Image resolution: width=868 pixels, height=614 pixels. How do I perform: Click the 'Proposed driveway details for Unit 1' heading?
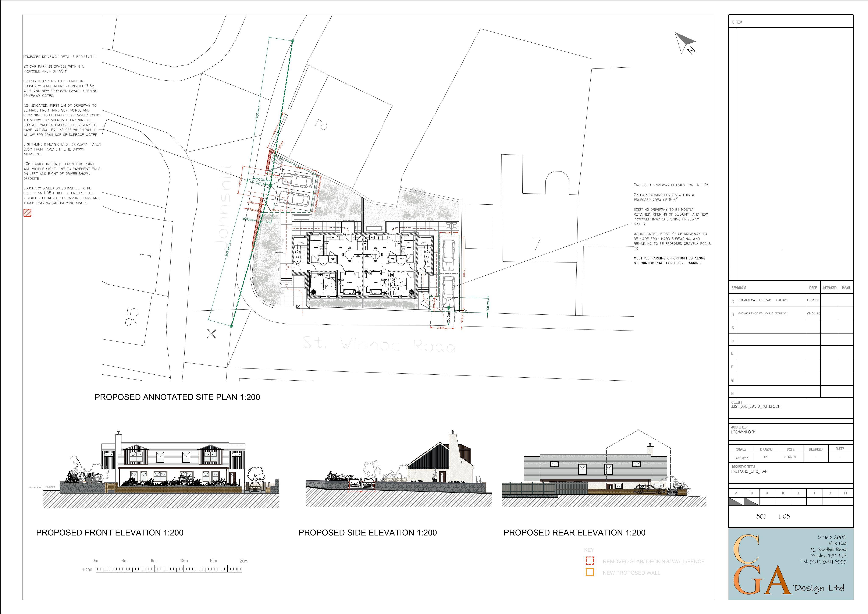click(x=60, y=57)
